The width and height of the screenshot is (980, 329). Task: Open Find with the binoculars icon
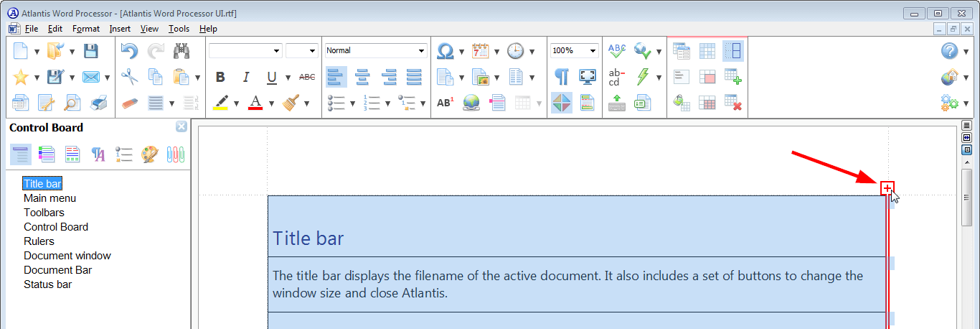point(181,51)
